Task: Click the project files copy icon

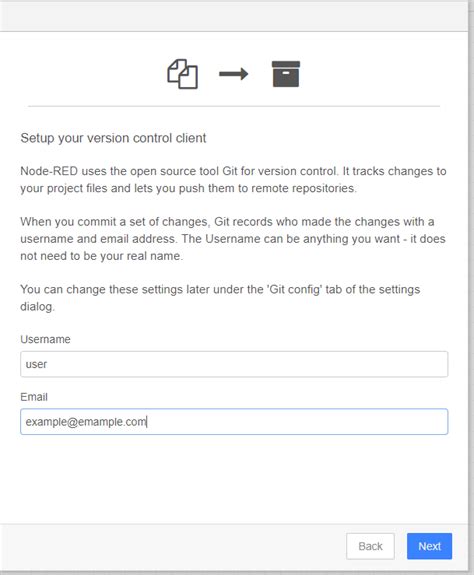Action: click(x=183, y=74)
